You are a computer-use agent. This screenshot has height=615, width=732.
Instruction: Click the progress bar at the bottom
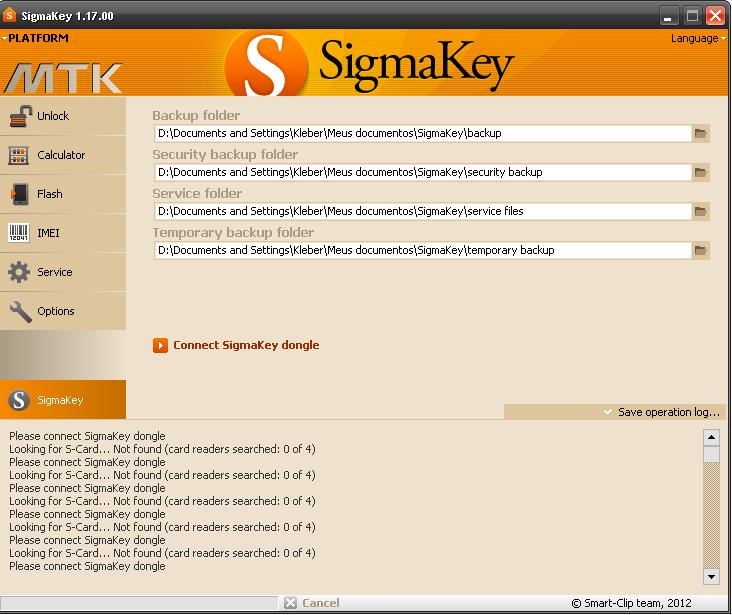click(x=139, y=603)
